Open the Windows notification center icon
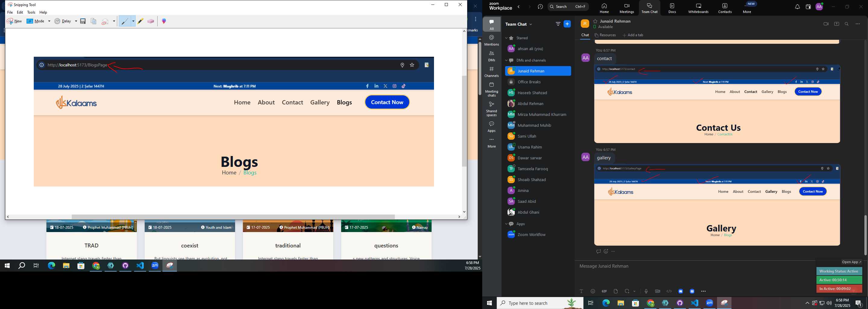Viewport: 868px width, 309px height. 859,303
